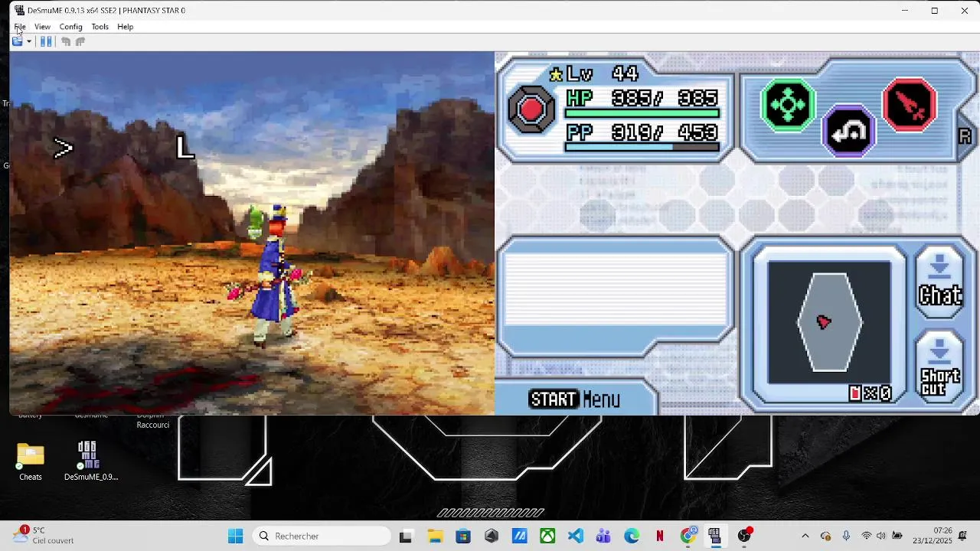
Task: Select the DeSmuME_0.9... desktop shortcut
Action: (90, 461)
